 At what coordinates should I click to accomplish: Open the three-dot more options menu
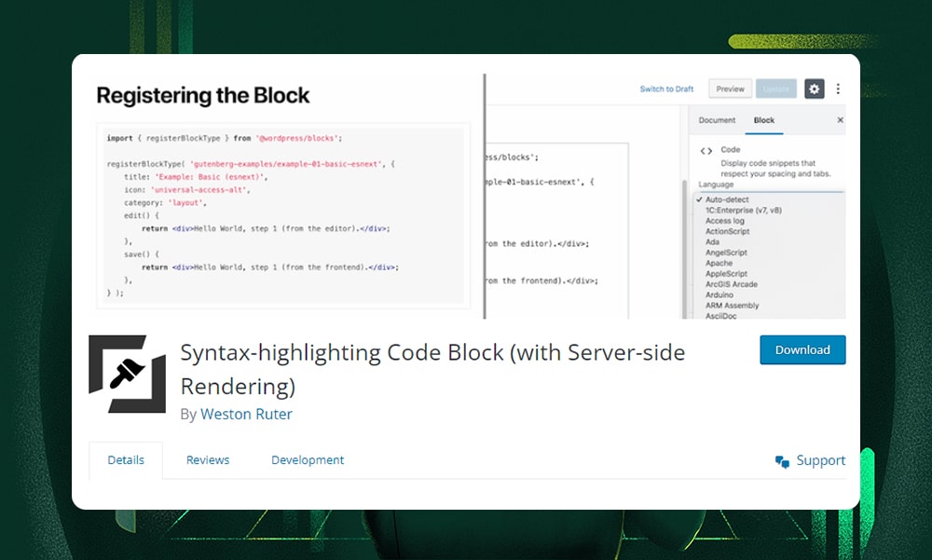pyautogui.click(x=838, y=89)
